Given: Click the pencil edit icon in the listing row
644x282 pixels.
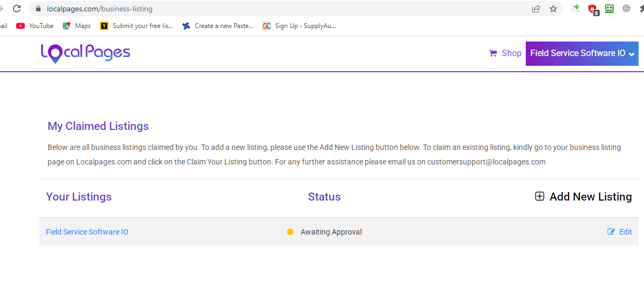Looking at the screenshot, I should coord(611,232).
